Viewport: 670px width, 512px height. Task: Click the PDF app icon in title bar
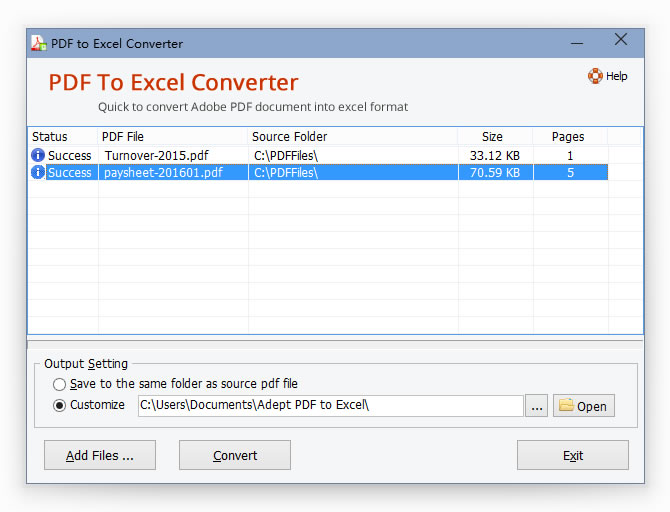(38, 43)
